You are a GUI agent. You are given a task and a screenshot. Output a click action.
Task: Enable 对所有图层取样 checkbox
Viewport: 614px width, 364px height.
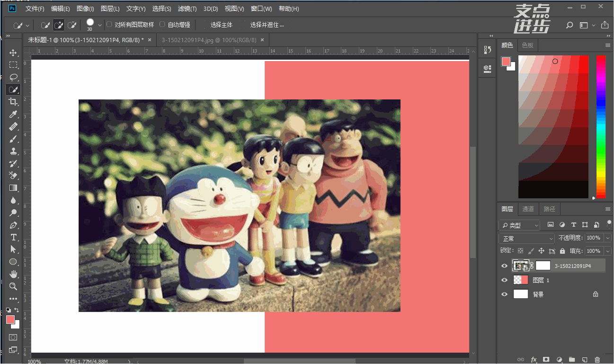point(109,24)
